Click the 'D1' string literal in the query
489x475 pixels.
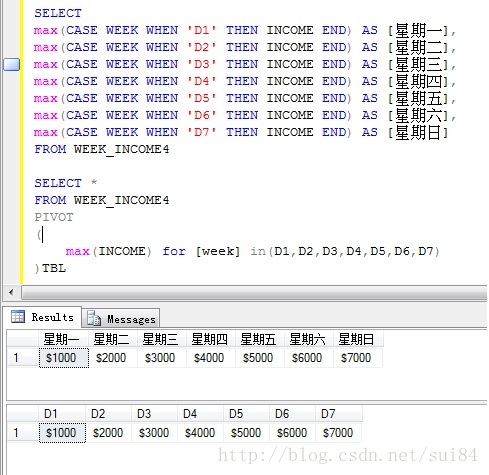click(x=201, y=30)
